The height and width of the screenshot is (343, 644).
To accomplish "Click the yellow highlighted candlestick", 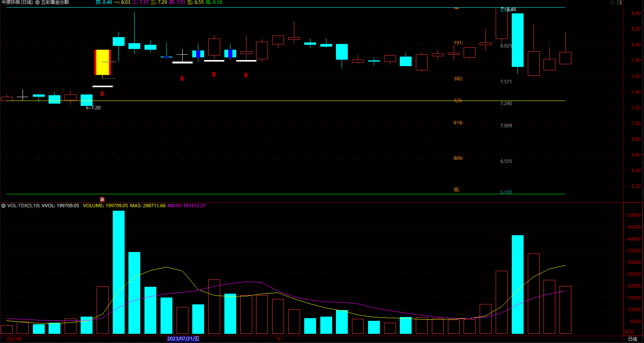I will tap(102, 62).
